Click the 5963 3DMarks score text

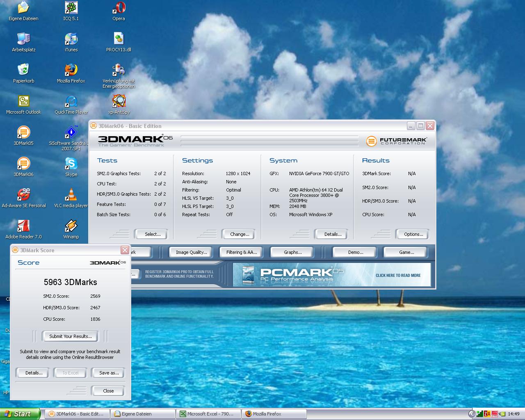[x=71, y=282]
